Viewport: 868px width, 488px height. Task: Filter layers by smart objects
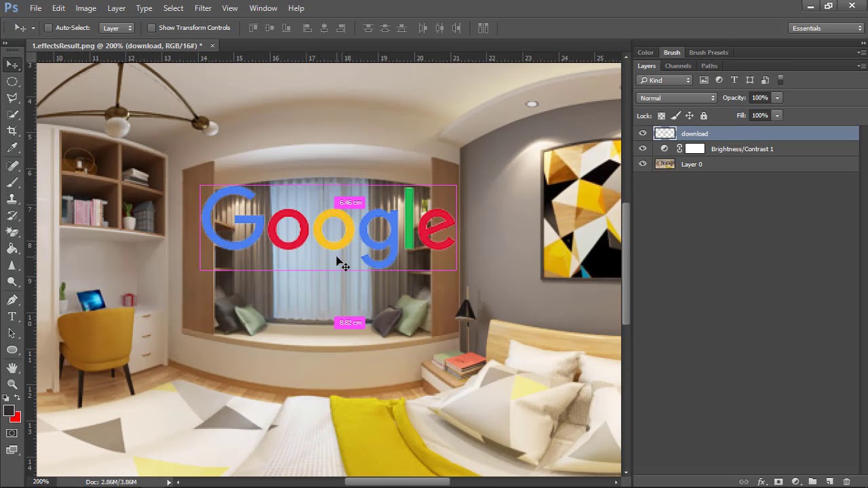point(765,80)
